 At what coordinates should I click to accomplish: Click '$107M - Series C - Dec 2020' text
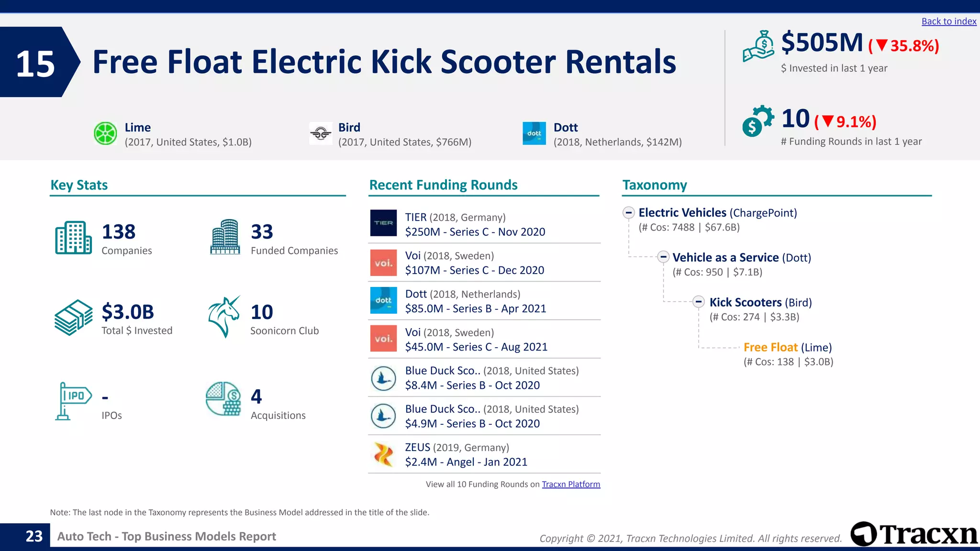pyautogui.click(x=475, y=270)
